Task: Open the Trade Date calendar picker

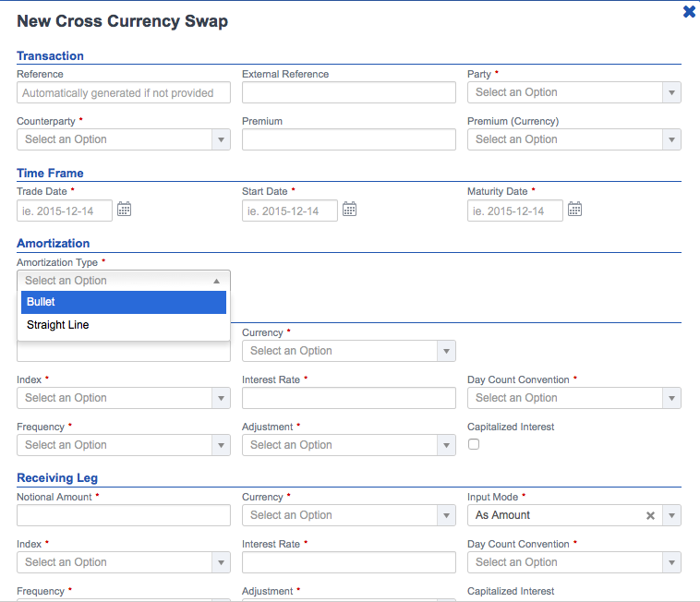Action: (124, 209)
